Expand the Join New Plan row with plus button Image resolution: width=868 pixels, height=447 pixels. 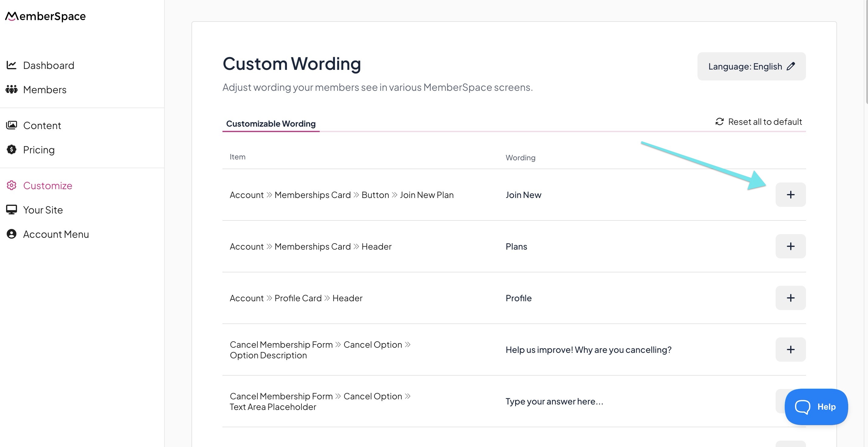(x=790, y=195)
